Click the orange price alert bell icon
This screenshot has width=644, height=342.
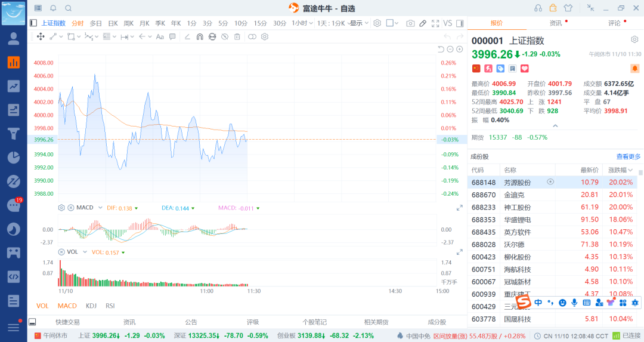634,68
